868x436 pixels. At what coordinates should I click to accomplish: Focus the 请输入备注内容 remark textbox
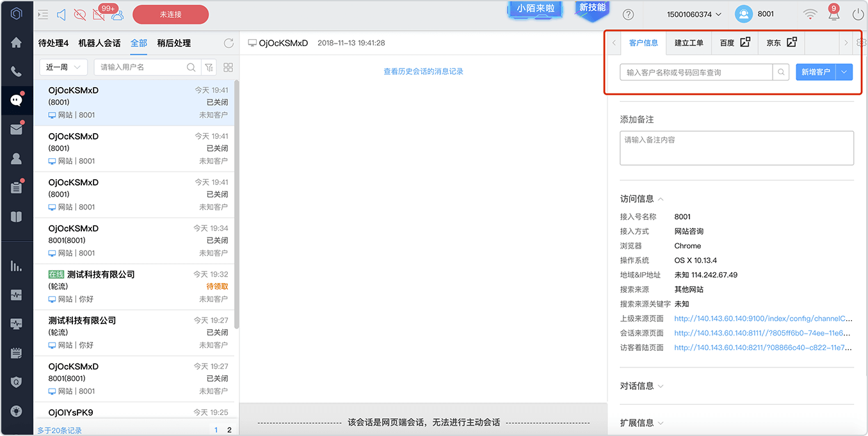(x=737, y=148)
